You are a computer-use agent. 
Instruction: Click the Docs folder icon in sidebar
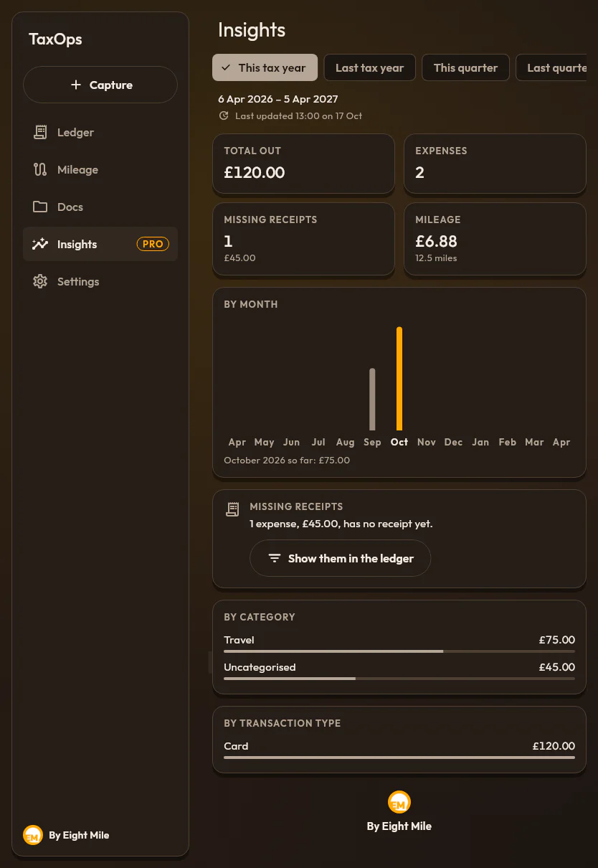point(40,207)
